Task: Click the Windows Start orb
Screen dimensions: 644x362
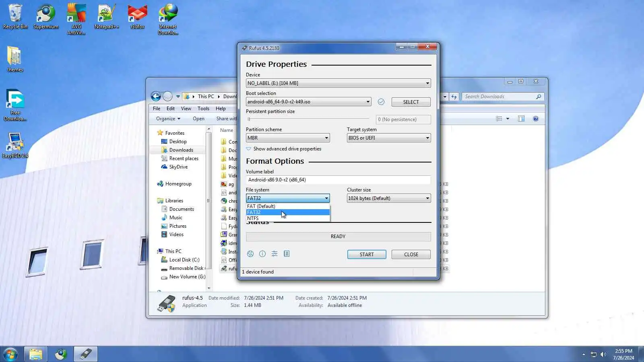Action: [10, 354]
